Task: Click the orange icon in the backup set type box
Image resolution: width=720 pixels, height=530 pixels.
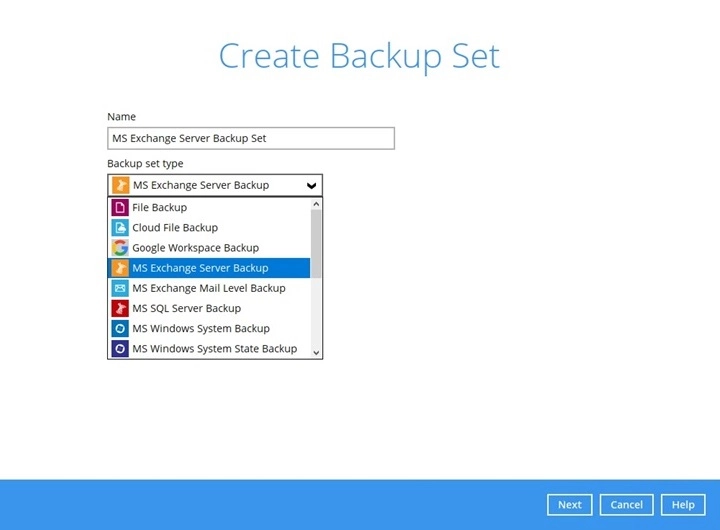Action: click(x=120, y=185)
